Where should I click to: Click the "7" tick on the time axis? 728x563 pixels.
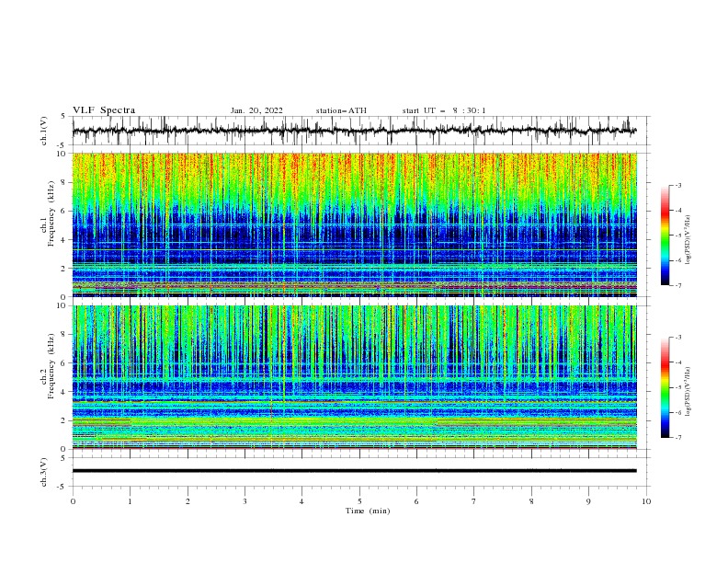(473, 501)
